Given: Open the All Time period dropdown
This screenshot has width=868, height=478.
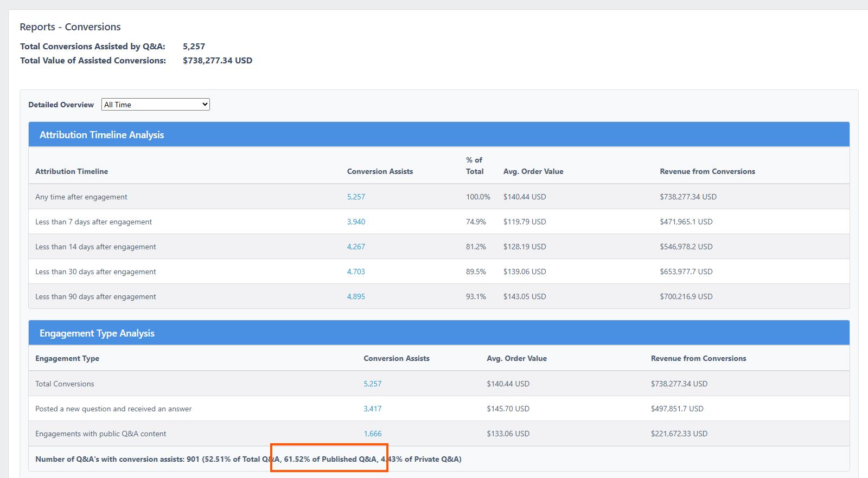Looking at the screenshot, I should [155, 105].
